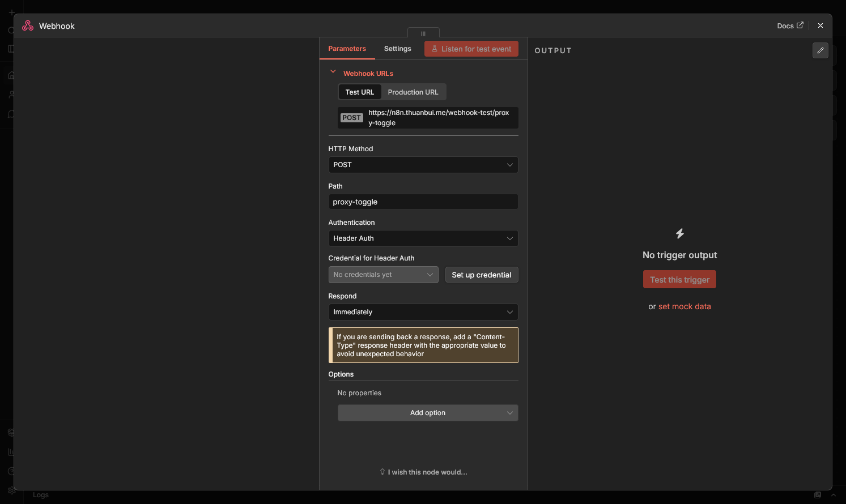Click the pink Webhook node icon
This screenshot has width=846, height=504.
pyautogui.click(x=28, y=25)
